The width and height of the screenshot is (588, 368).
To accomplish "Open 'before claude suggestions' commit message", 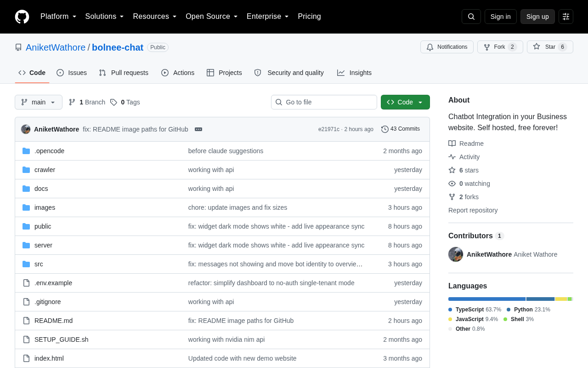I will [x=226, y=151].
